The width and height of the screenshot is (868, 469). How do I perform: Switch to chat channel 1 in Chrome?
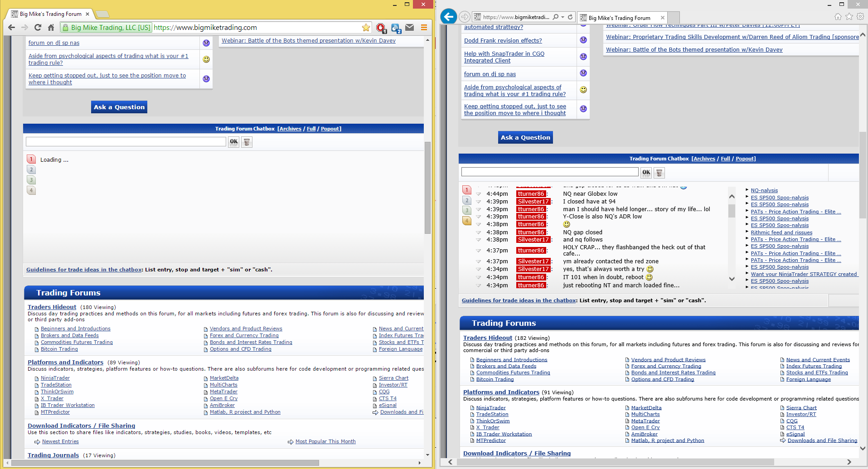tap(31, 159)
